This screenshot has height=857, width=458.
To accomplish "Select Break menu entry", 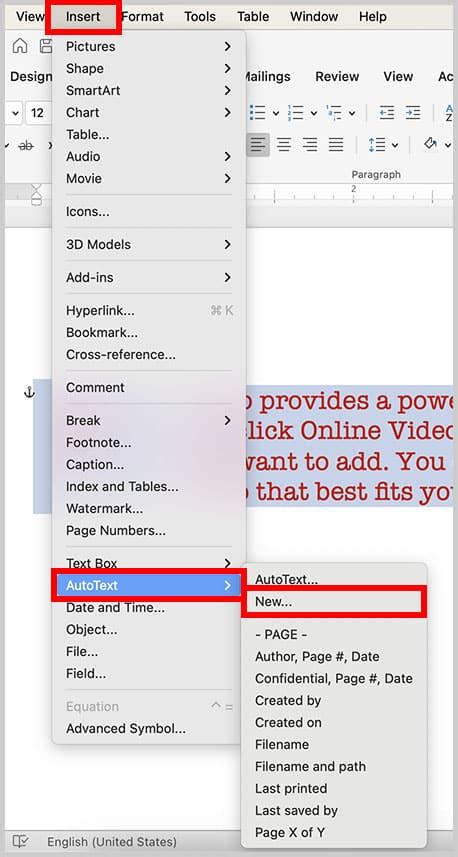I will tap(149, 420).
